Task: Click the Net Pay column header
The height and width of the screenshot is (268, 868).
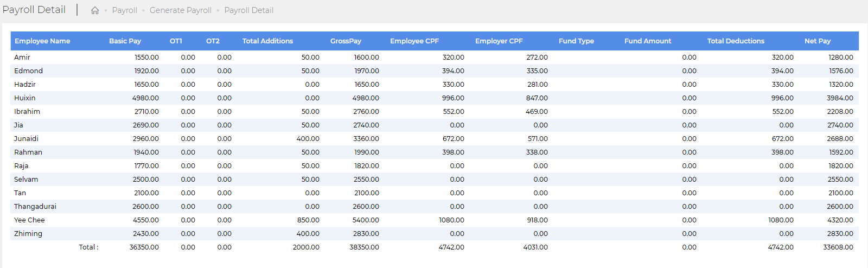Action: pyautogui.click(x=818, y=41)
